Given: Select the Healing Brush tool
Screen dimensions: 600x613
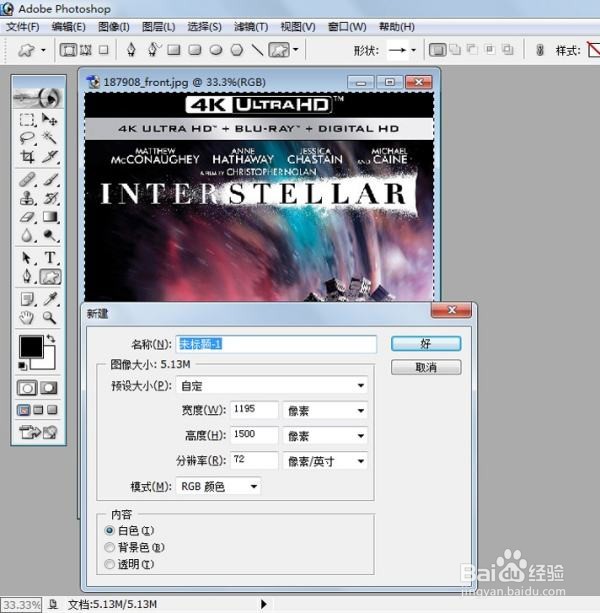Looking at the screenshot, I should click(27, 179).
